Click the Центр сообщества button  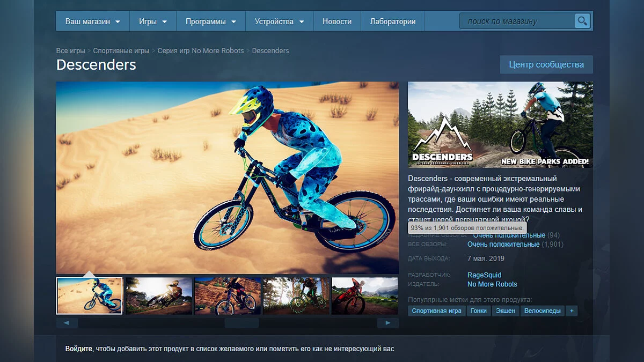tap(546, 65)
